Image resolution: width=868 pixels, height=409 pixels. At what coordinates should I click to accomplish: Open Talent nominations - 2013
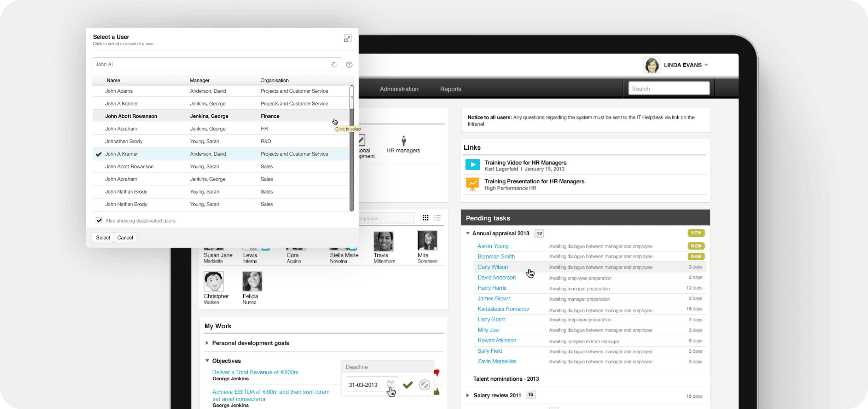(506, 379)
